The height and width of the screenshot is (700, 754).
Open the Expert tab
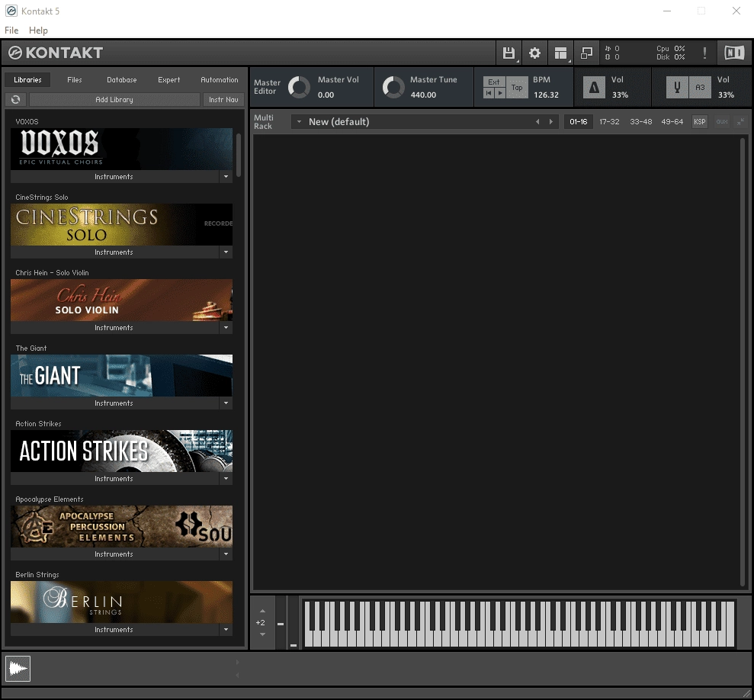pyautogui.click(x=168, y=80)
